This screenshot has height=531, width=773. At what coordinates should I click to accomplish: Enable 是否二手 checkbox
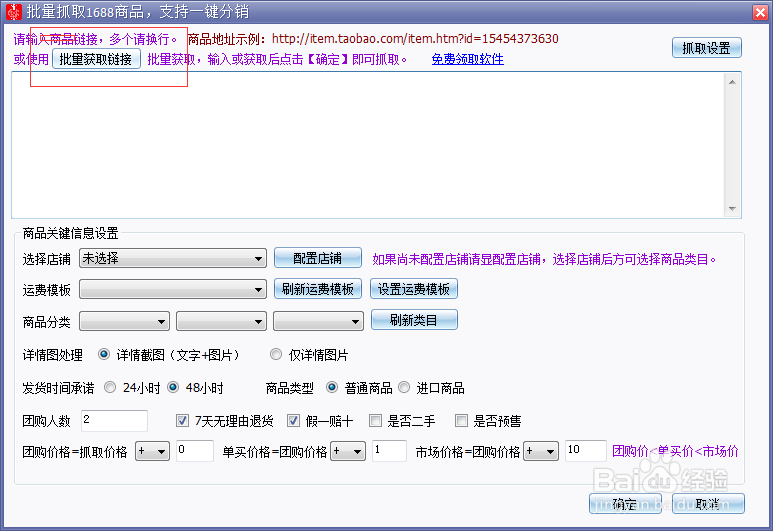[375, 421]
